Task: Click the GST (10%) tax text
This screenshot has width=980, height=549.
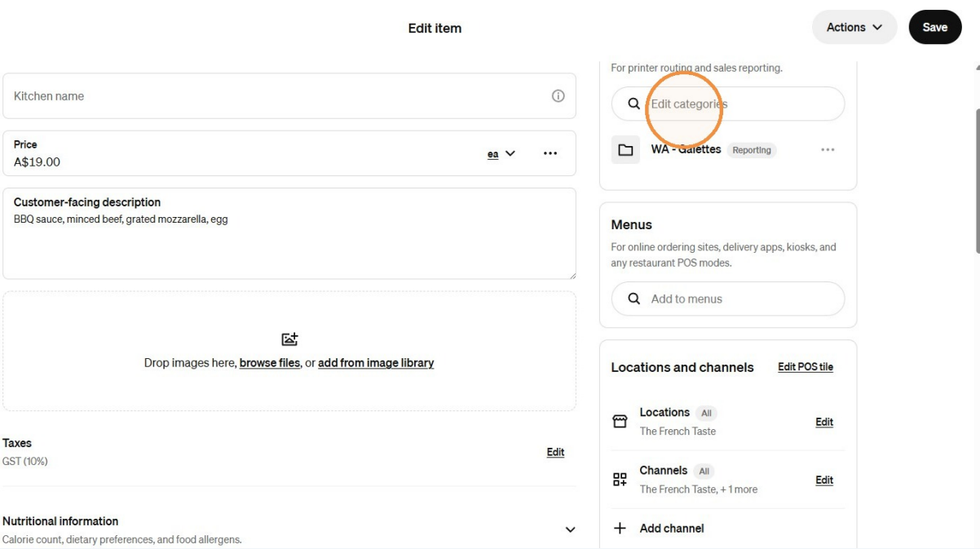Action: coord(25,462)
